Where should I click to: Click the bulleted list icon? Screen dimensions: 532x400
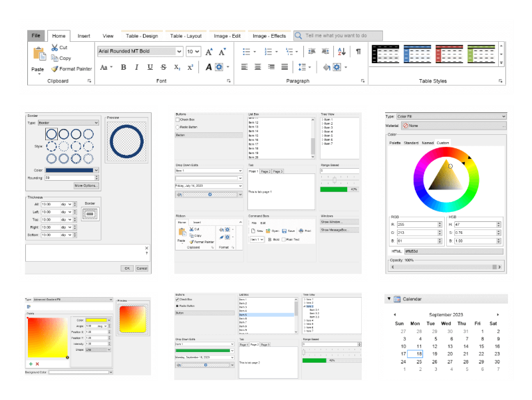pos(247,52)
